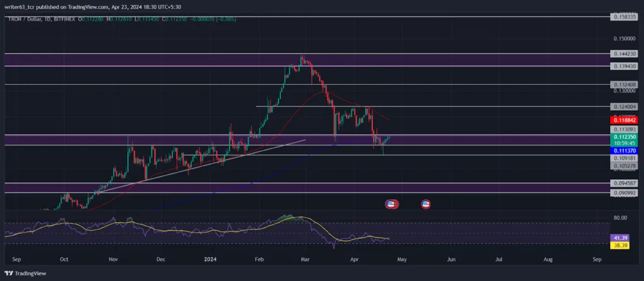This screenshot has height=281, width=644.
Task: Select the purple 41.39 RSI value label
Action: pyautogui.click(x=620, y=238)
